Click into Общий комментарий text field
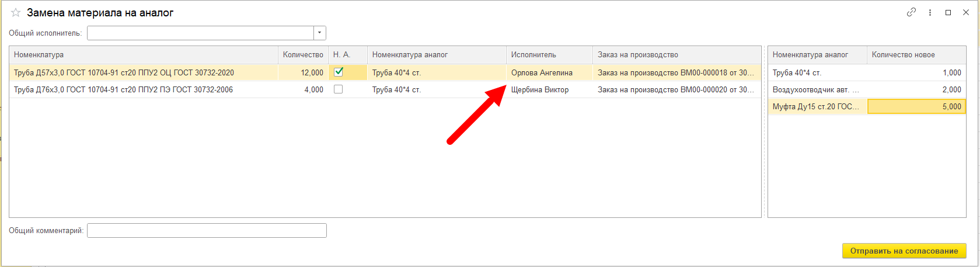 (207, 230)
